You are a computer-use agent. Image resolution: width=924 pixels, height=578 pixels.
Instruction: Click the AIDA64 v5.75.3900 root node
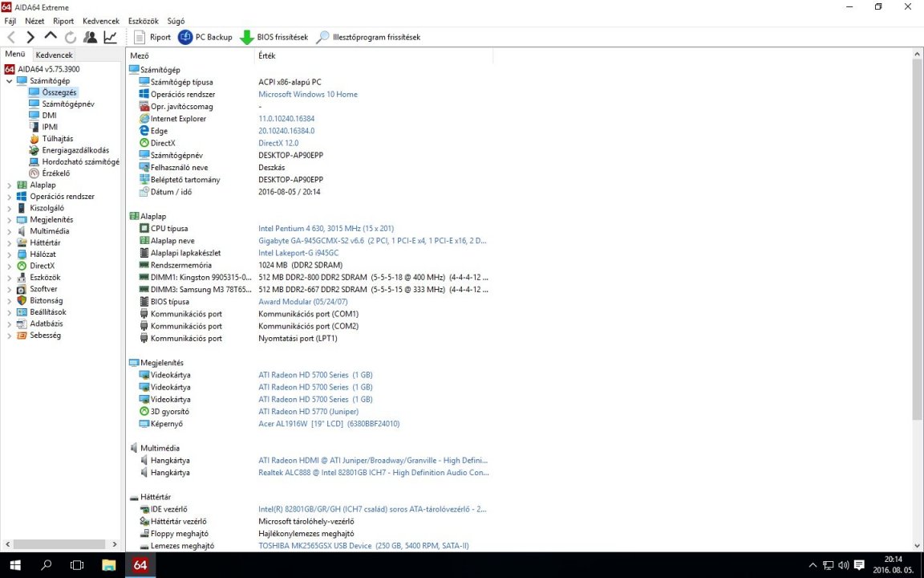point(49,69)
